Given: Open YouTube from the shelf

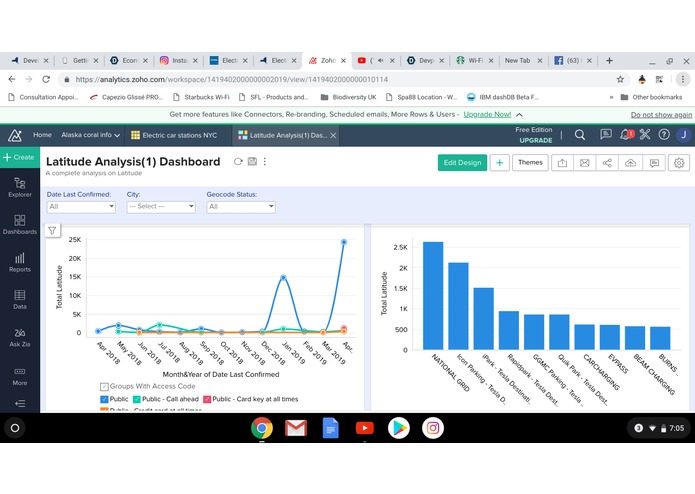Looking at the screenshot, I should (364, 428).
